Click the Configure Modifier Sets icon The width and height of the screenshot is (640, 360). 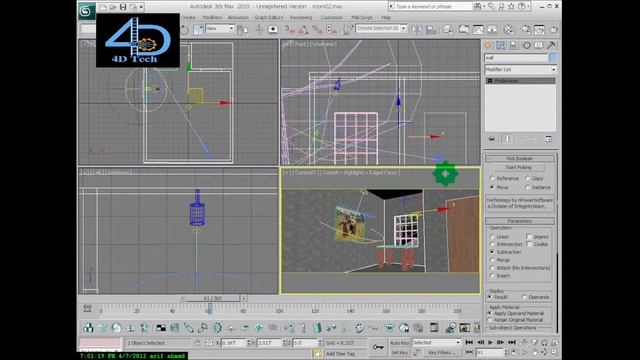pos(549,139)
